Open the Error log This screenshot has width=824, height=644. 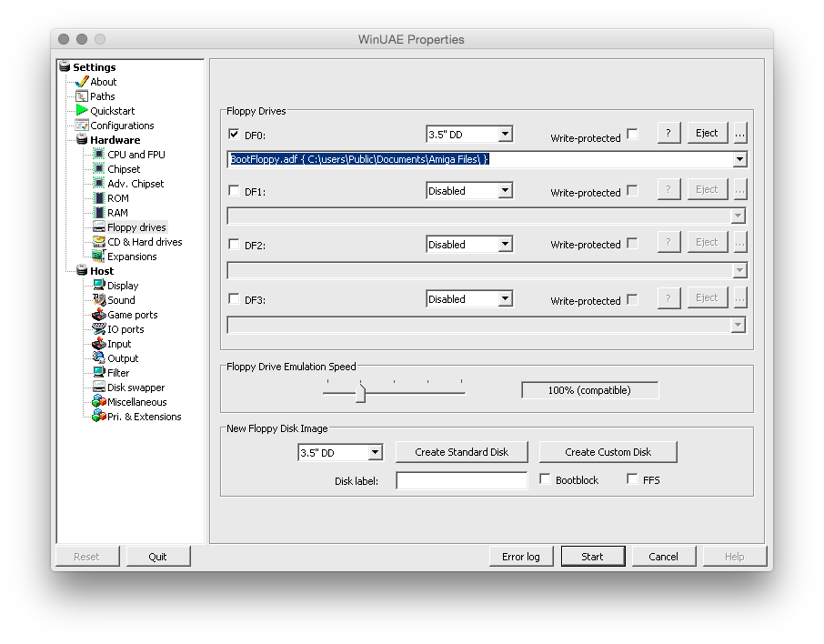(x=521, y=556)
